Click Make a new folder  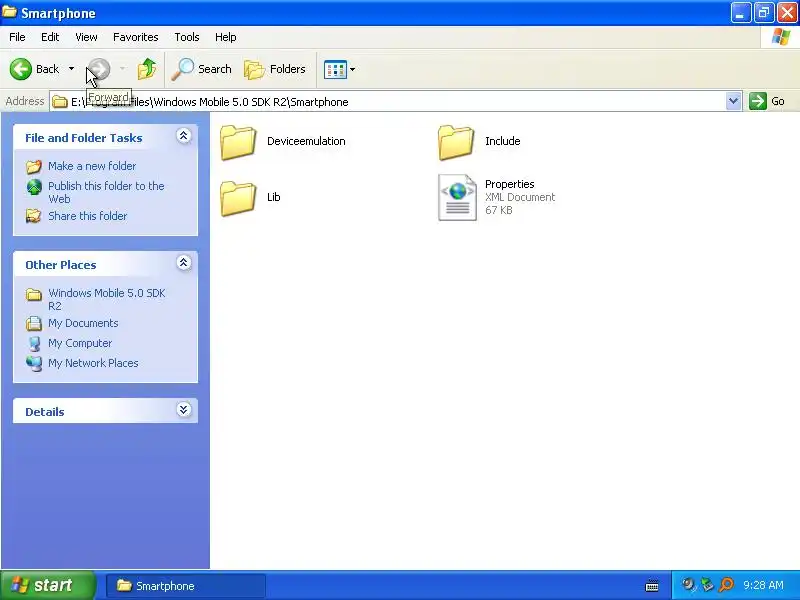point(92,166)
